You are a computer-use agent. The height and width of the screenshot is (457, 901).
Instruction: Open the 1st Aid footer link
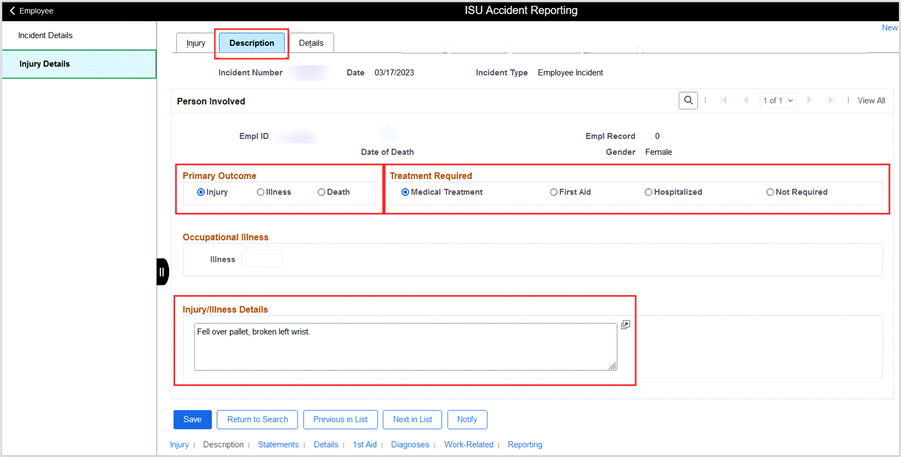click(365, 445)
